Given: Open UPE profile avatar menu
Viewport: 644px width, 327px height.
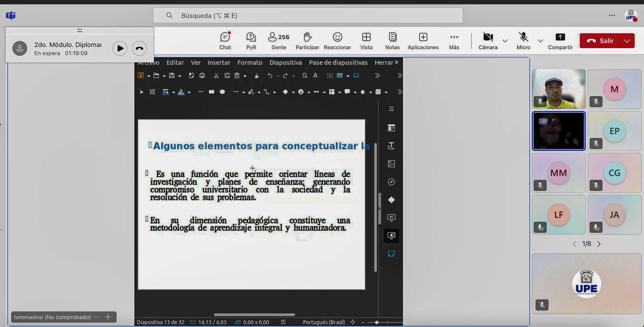Looking at the screenshot, I should 631,16.
